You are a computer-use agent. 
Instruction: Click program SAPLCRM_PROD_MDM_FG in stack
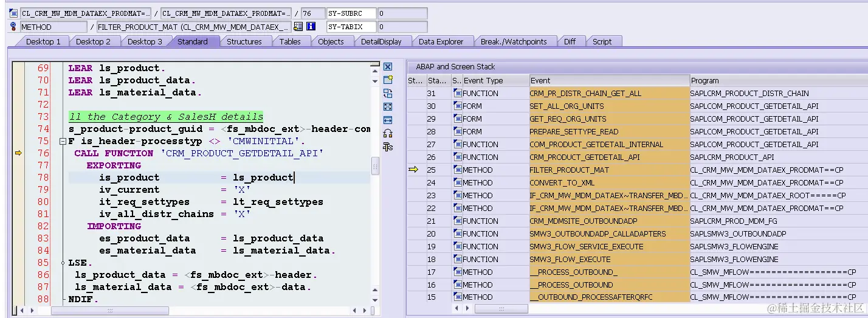pos(734,221)
